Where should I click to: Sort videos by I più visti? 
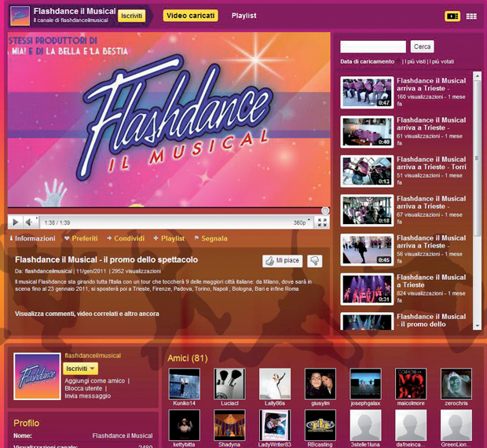point(415,61)
